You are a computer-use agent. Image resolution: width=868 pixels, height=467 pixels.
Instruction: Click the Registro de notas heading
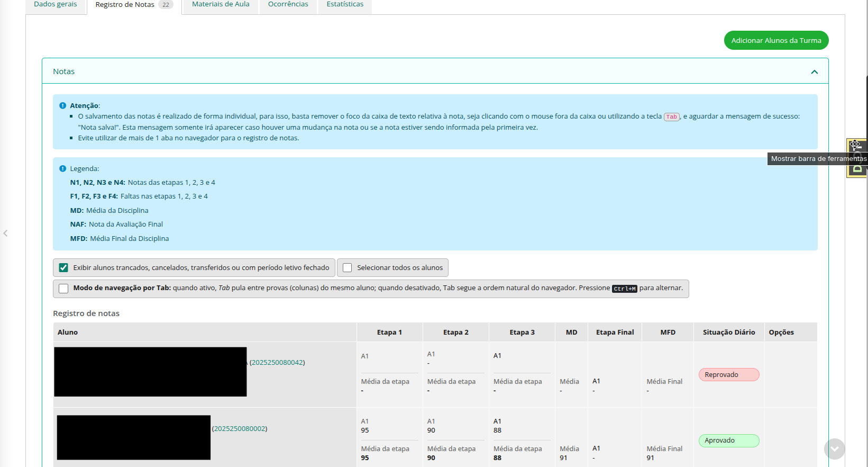coord(86,313)
